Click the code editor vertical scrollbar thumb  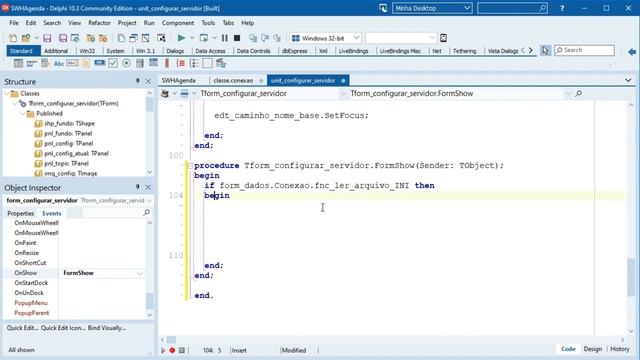tap(631, 277)
